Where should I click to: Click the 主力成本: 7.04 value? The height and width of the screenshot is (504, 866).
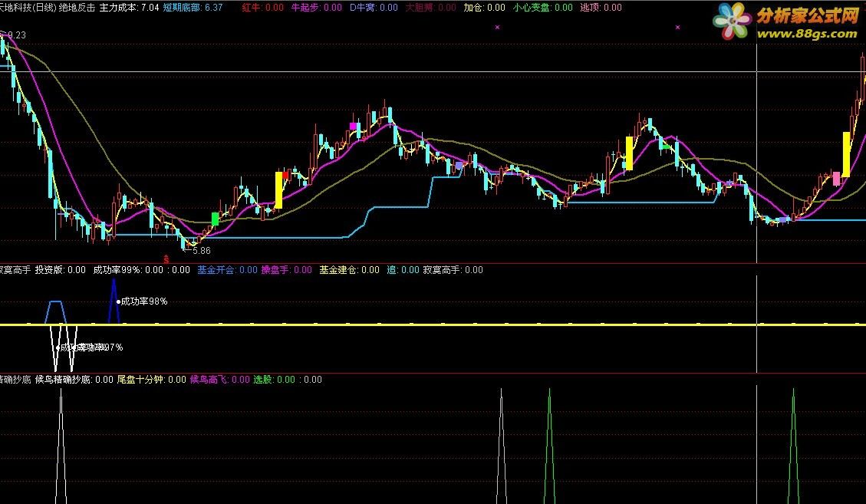(x=129, y=8)
